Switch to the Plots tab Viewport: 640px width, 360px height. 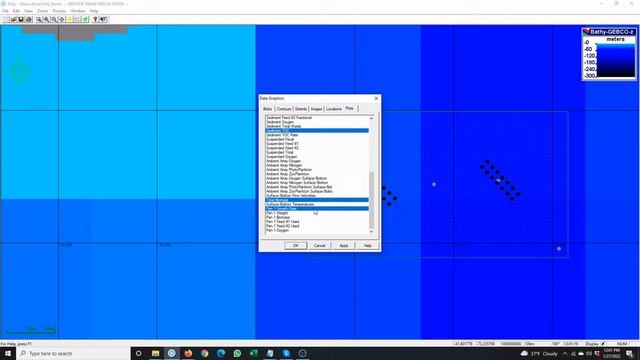coord(350,109)
